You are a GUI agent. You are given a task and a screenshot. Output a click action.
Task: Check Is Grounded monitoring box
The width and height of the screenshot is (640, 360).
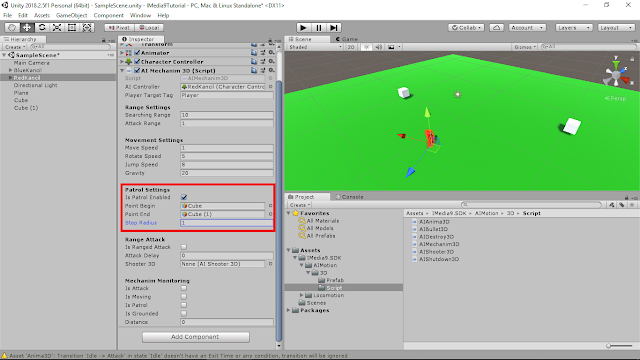[184, 313]
